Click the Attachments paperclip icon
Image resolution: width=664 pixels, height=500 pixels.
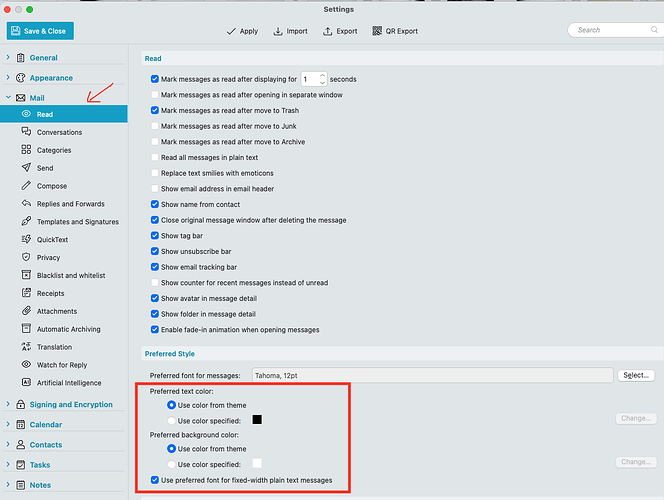click(26, 311)
